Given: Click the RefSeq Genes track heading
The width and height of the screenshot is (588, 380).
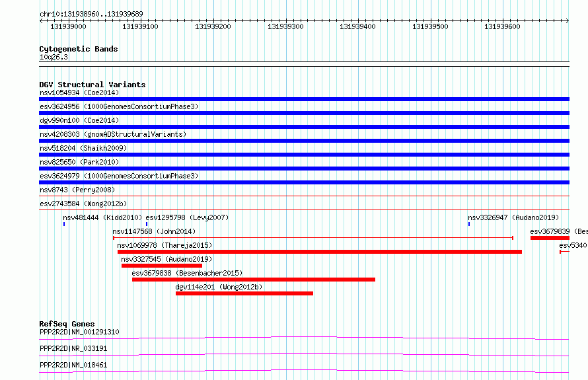Looking at the screenshot, I should tap(67, 324).
